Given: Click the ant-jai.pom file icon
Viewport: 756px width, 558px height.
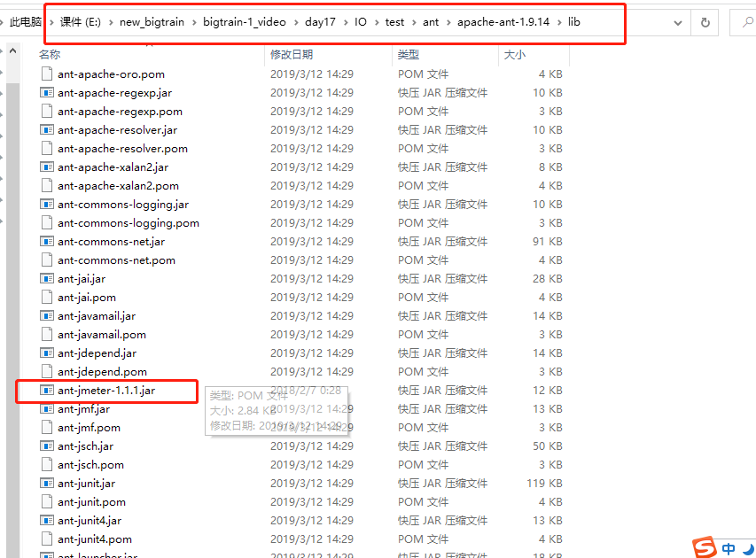Looking at the screenshot, I should coord(47,298).
